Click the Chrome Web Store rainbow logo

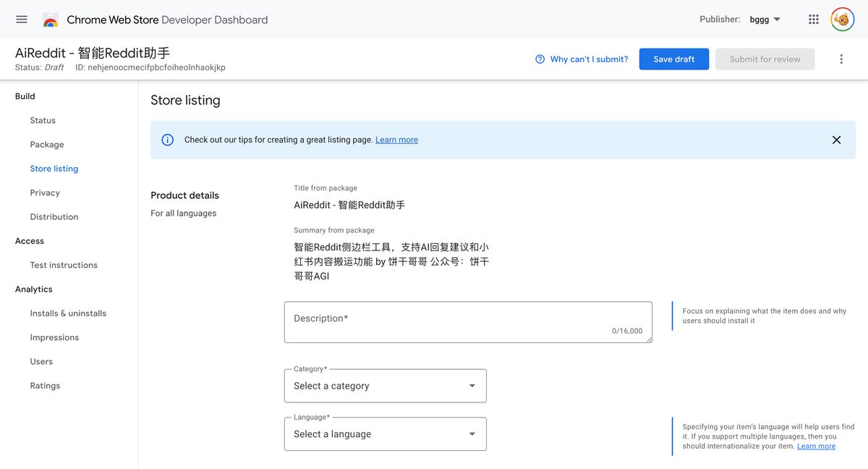(51, 20)
